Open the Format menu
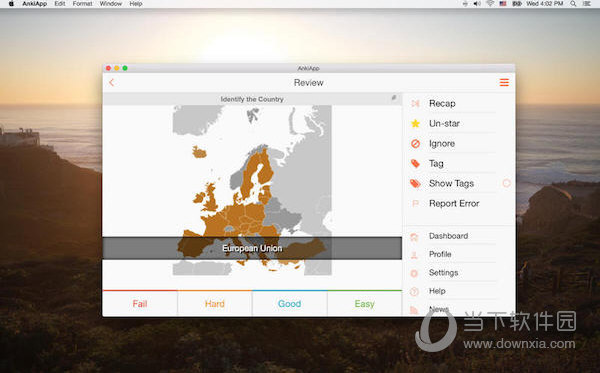600x373 pixels. (82, 4)
